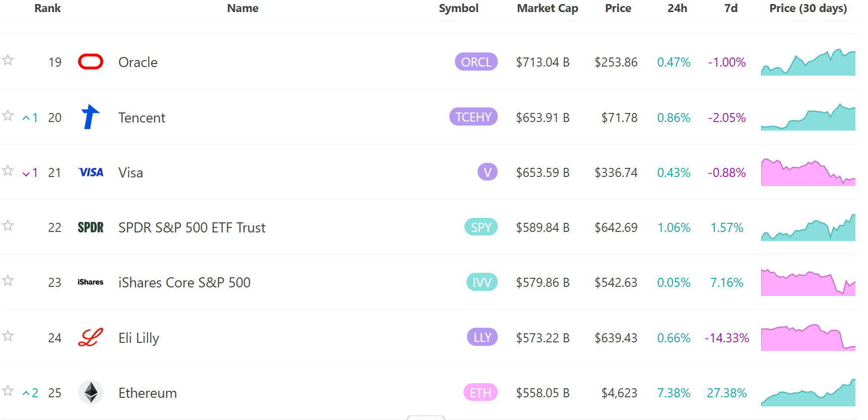Click the ETH pink symbol badge
The image size is (868, 420).
480,393
